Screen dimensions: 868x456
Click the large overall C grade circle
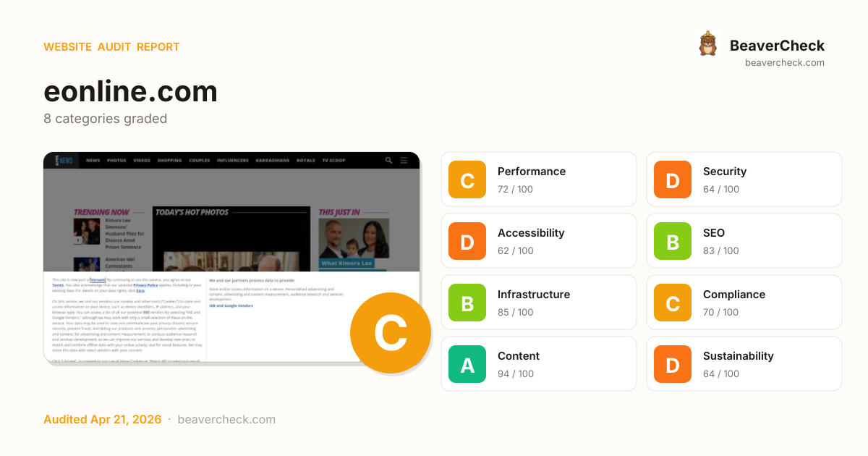point(391,333)
